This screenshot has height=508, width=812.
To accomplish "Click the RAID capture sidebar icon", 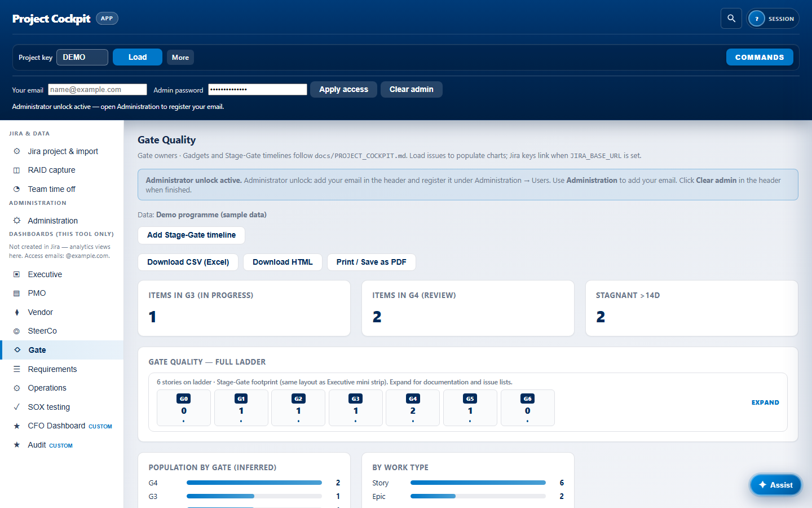I will [17, 170].
